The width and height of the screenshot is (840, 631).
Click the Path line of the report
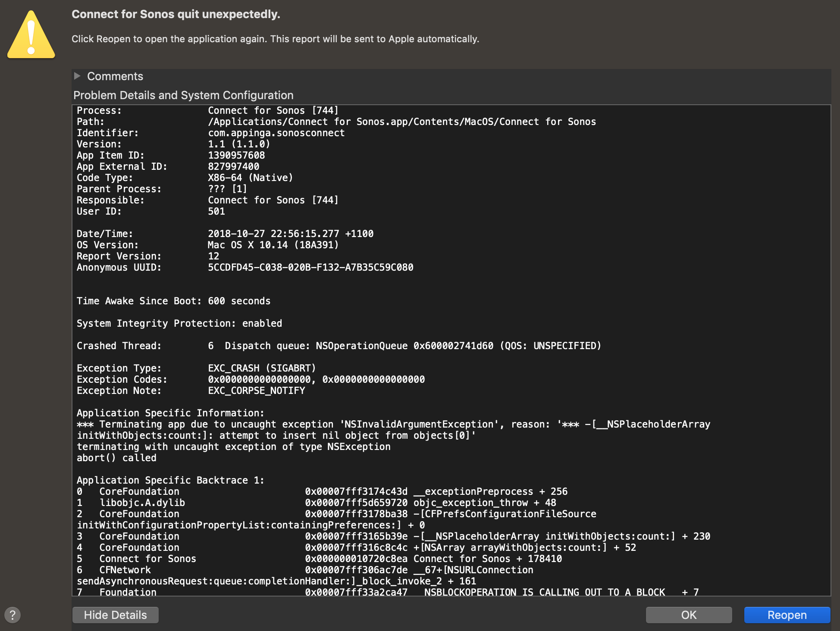point(336,122)
